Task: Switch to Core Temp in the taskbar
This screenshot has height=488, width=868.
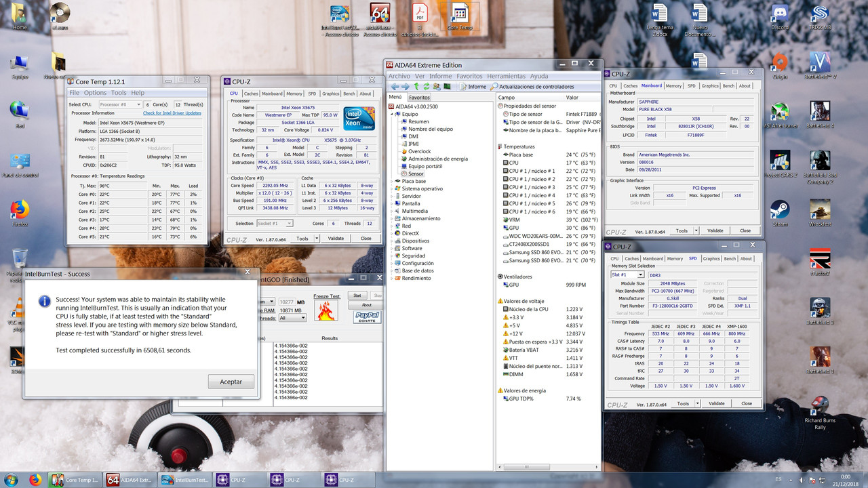Action: [75, 480]
